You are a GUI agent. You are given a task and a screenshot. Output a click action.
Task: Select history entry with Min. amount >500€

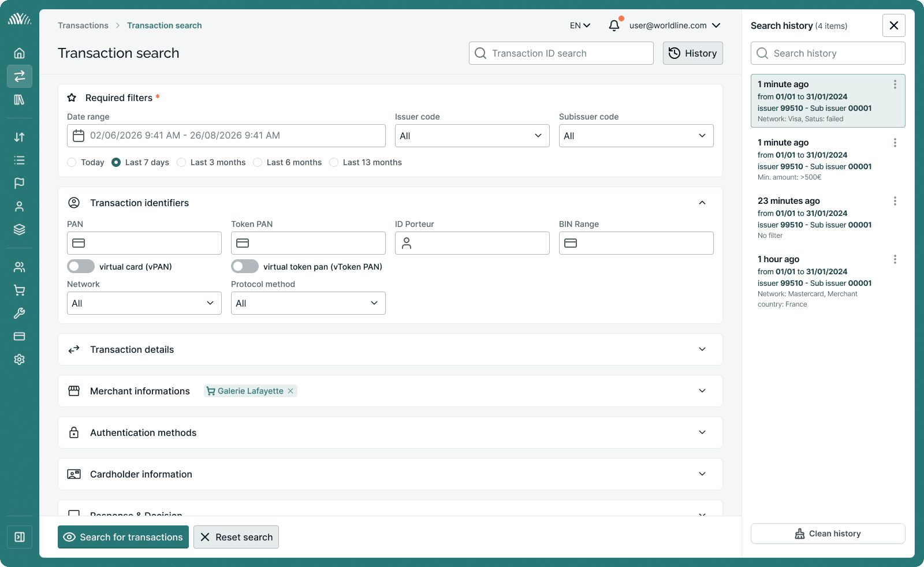click(x=828, y=159)
